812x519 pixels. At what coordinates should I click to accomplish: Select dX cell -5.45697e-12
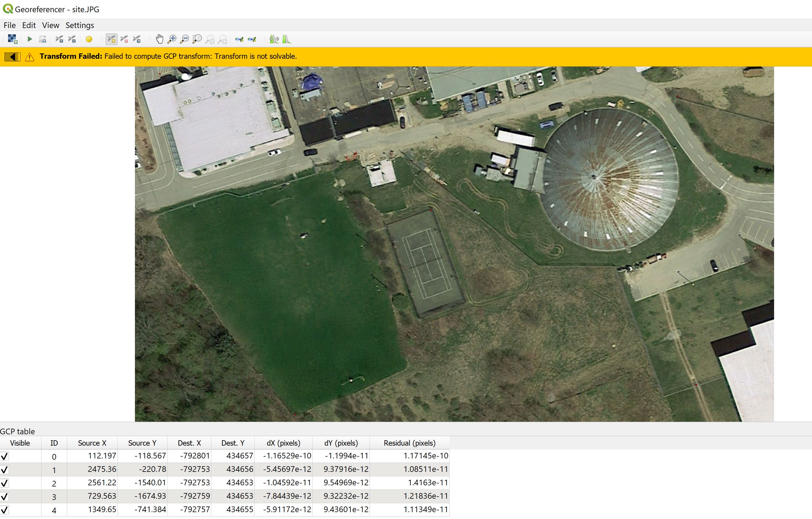click(x=283, y=469)
